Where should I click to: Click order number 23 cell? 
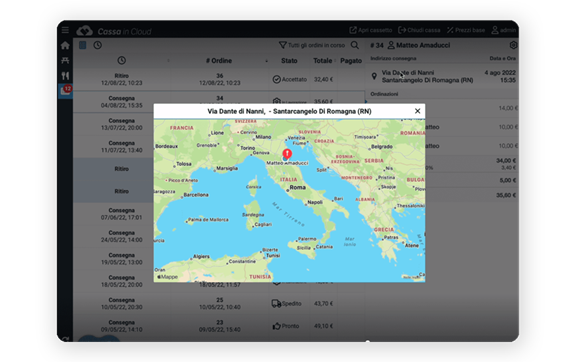[220, 326]
